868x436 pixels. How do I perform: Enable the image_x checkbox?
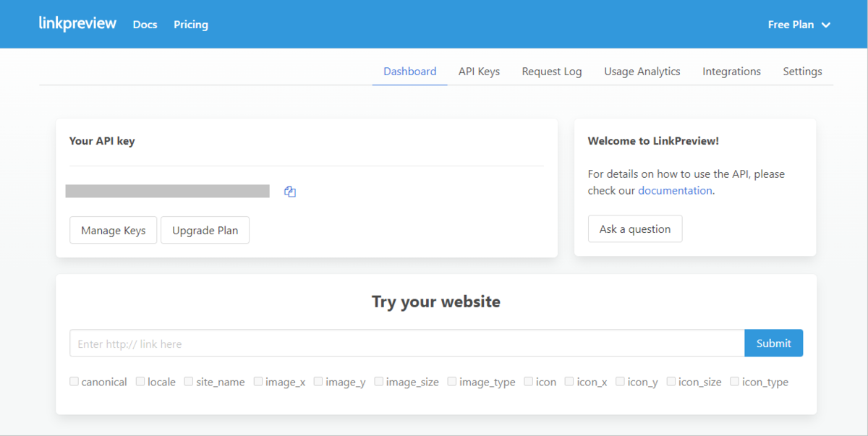[x=258, y=381]
